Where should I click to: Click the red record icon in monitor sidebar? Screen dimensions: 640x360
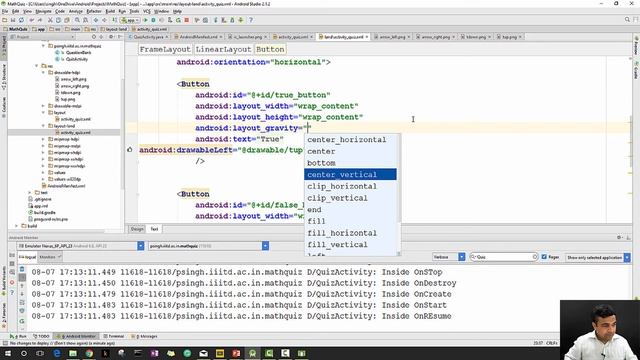[12, 282]
